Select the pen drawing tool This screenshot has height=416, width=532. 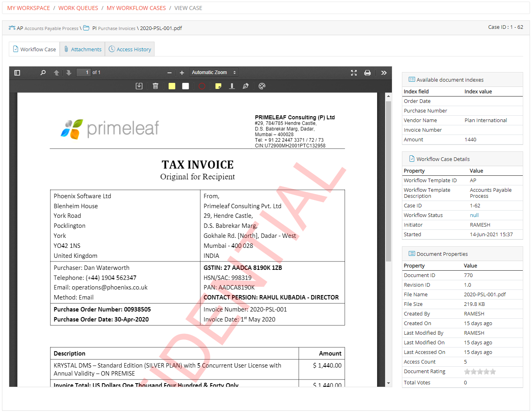245,86
